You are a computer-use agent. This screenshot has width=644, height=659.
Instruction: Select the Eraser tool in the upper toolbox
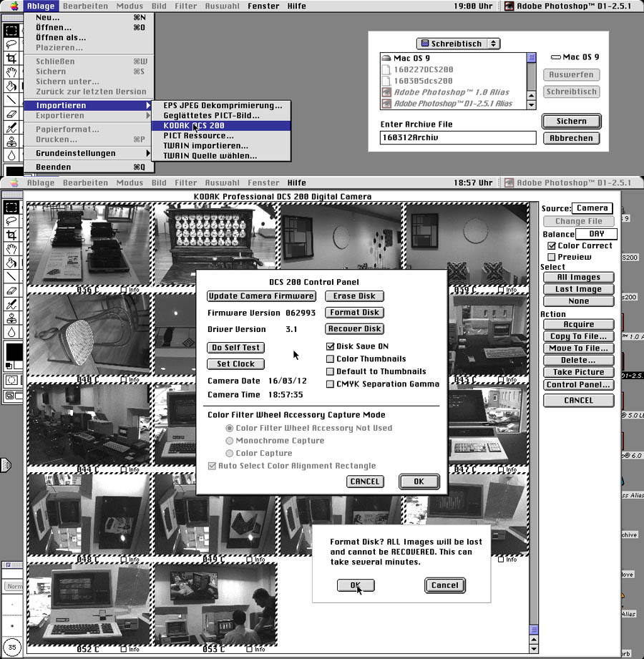coord(11,114)
